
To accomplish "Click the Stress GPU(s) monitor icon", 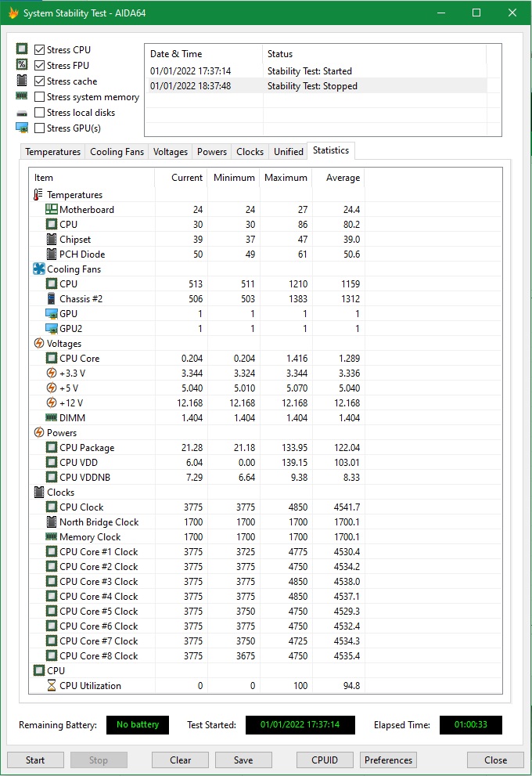I will 22,128.
